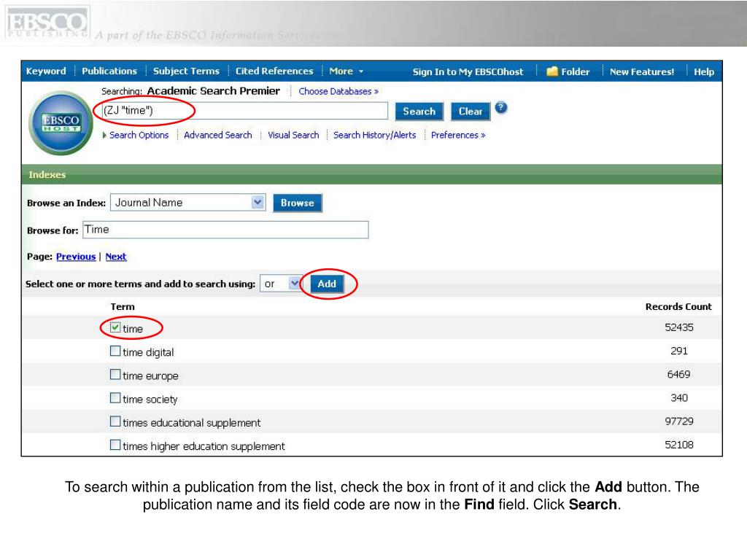Open the Preferences link
The height and width of the screenshot is (560, 747).
pyautogui.click(x=458, y=135)
